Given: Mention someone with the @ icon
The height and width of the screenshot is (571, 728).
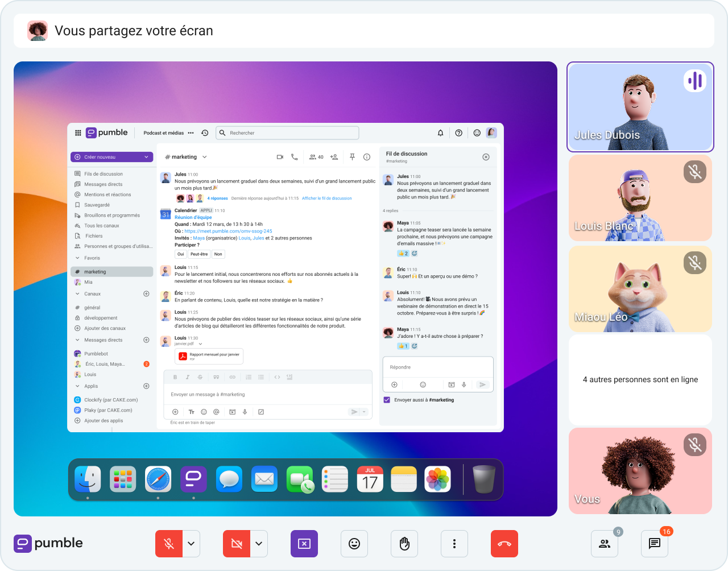Looking at the screenshot, I should tap(218, 411).
